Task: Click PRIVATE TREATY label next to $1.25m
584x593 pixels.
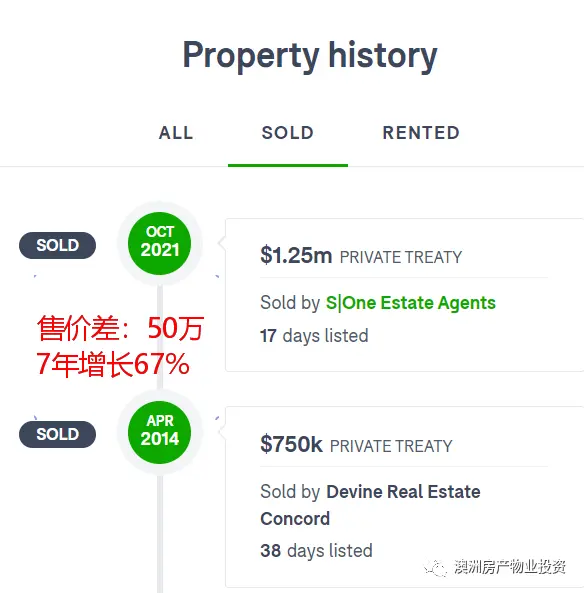Action: coord(401,257)
